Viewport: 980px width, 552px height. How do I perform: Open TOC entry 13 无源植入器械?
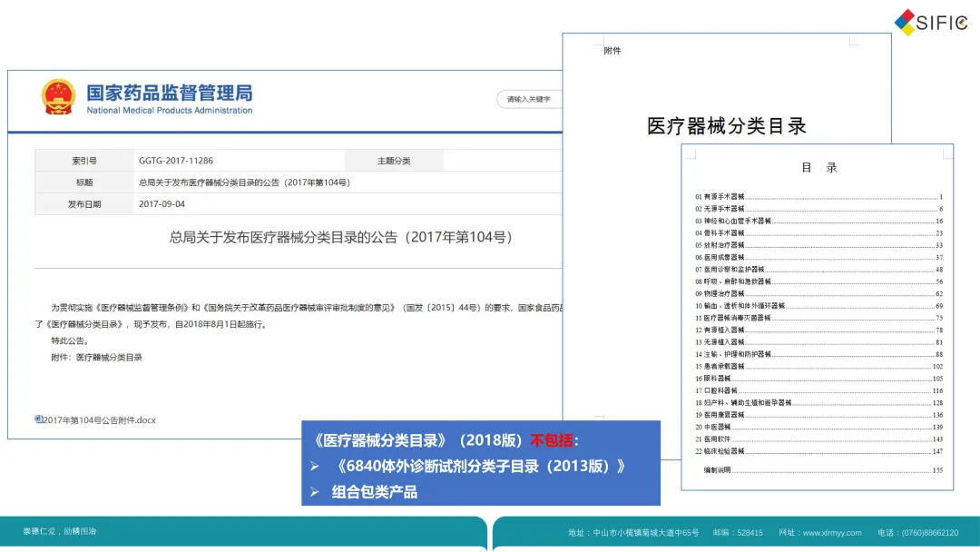pos(818,342)
